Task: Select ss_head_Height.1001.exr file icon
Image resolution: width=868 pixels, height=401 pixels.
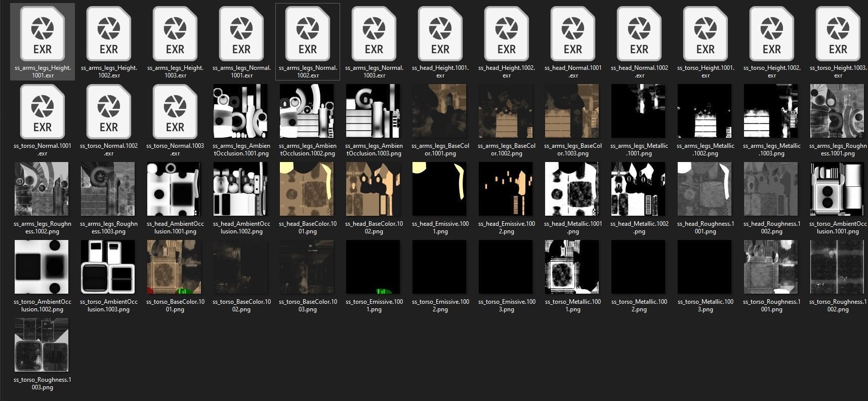Action: point(440,33)
